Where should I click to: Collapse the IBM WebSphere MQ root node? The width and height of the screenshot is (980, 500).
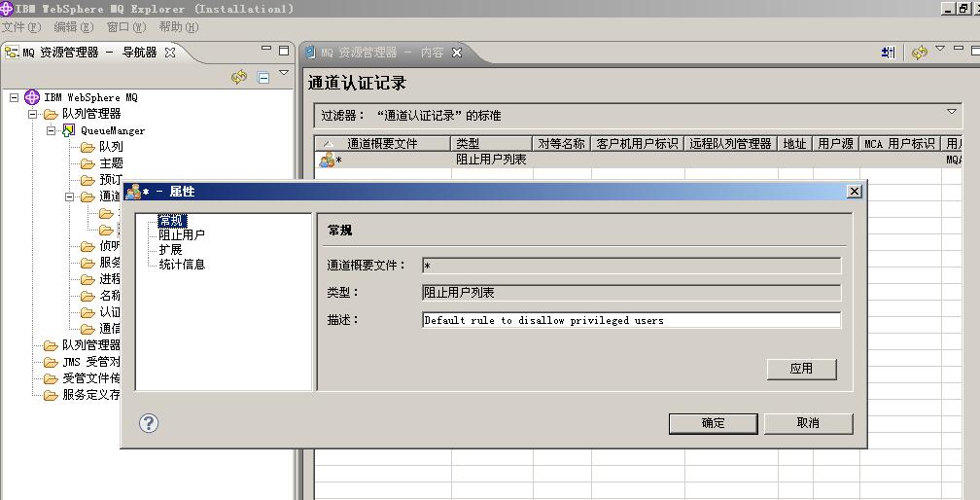click(x=15, y=97)
